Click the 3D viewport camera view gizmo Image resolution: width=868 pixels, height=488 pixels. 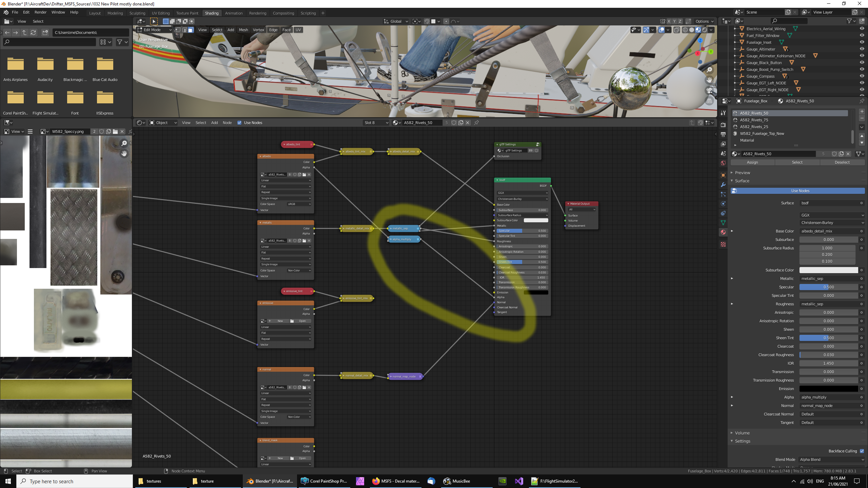pos(709,90)
